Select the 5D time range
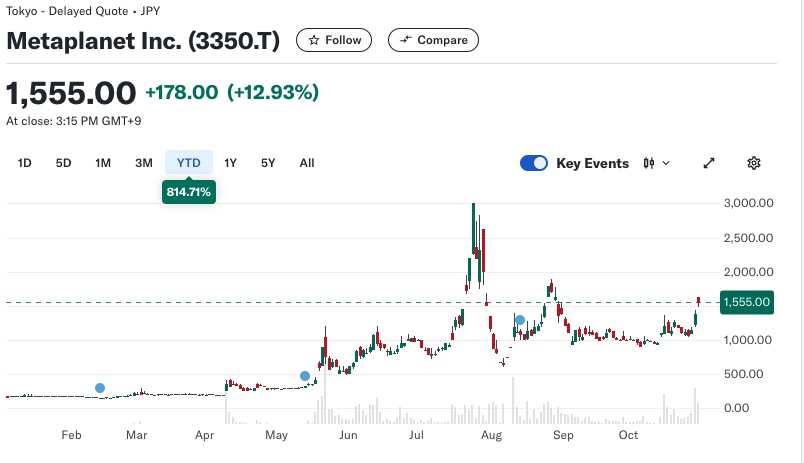The image size is (804, 463). pyautogui.click(x=63, y=163)
